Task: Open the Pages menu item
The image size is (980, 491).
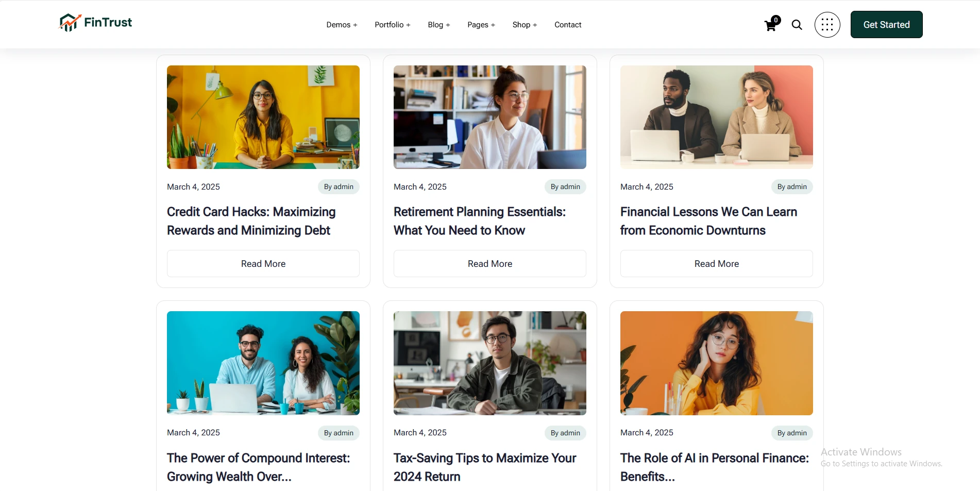Action: click(x=481, y=25)
